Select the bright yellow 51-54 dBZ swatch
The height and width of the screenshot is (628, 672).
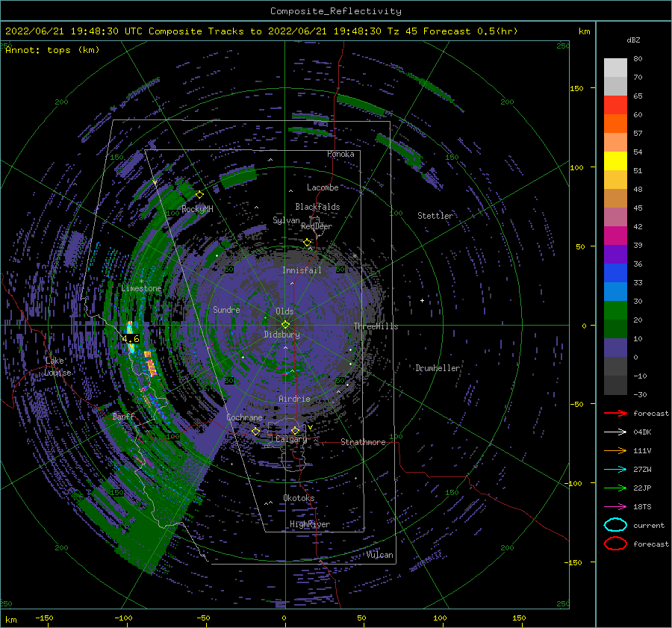[x=615, y=161]
